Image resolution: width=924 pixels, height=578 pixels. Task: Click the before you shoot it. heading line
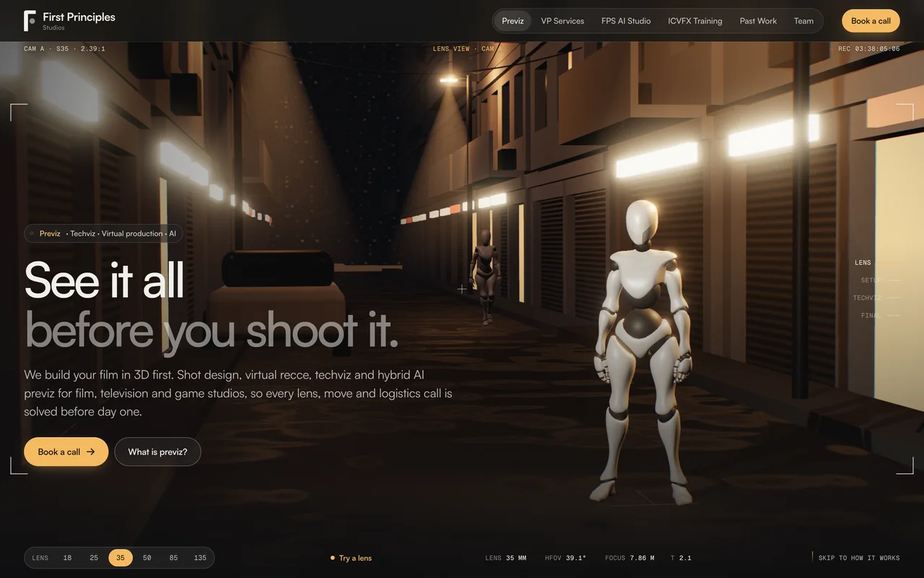click(212, 330)
